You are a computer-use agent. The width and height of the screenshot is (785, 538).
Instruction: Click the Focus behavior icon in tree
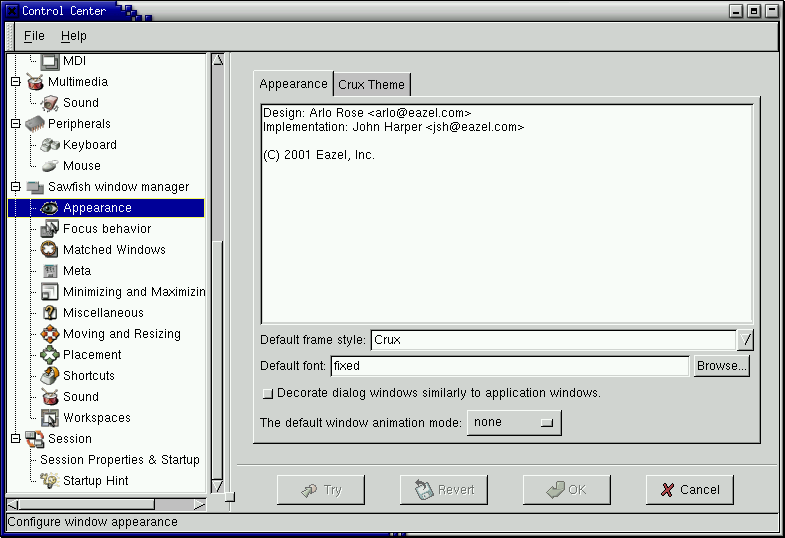pos(49,229)
